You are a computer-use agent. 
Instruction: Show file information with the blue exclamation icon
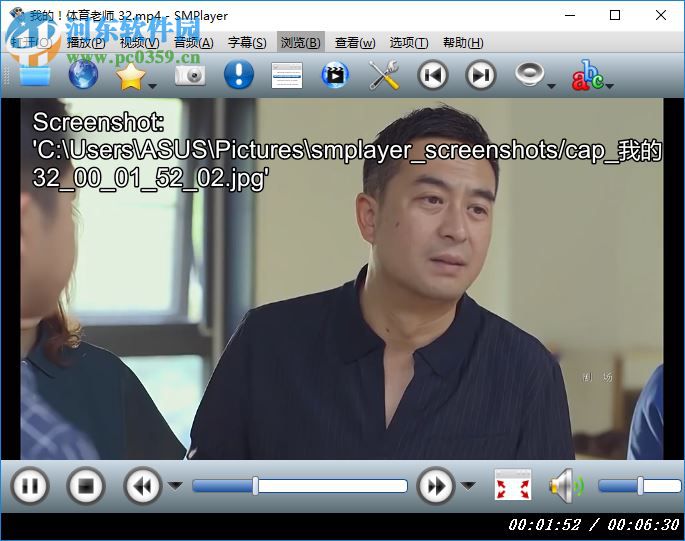238,75
